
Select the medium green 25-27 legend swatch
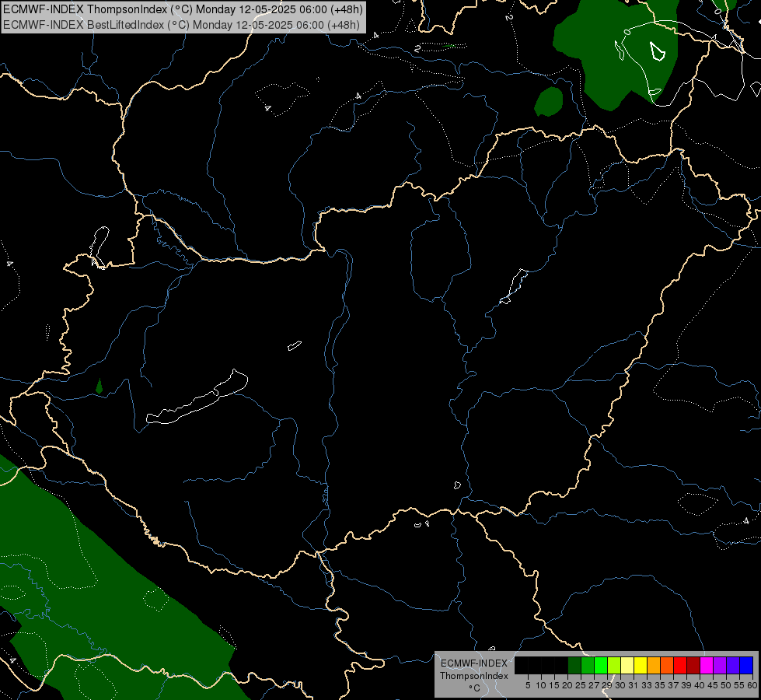[588, 665]
